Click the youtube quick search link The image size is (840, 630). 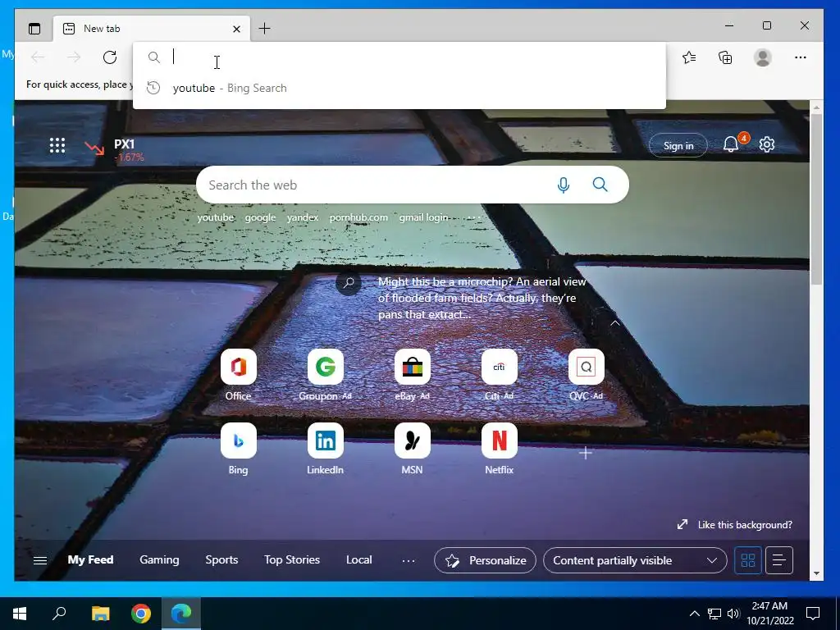coord(216,217)
